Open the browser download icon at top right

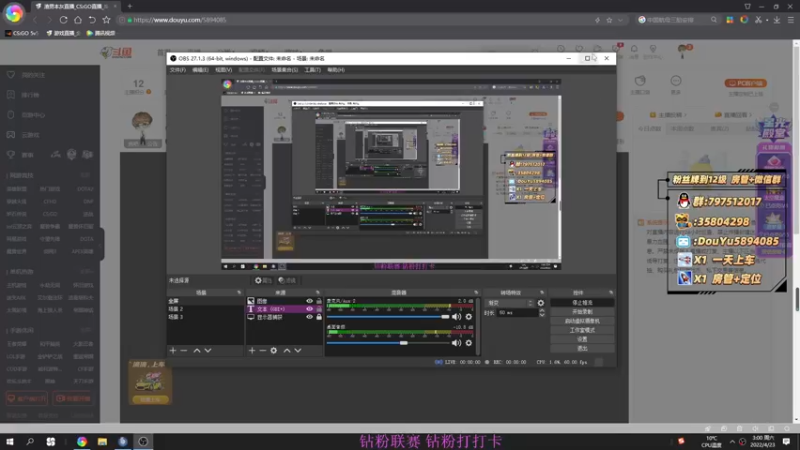(x=777, y=20)
